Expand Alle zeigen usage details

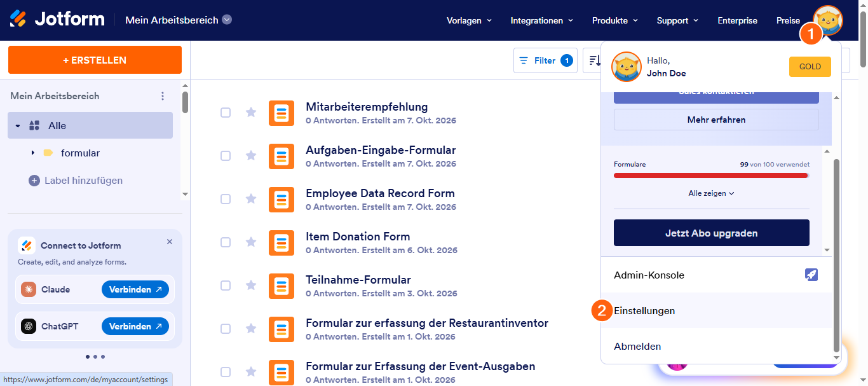pyautogui.click(x=711, y=193)
